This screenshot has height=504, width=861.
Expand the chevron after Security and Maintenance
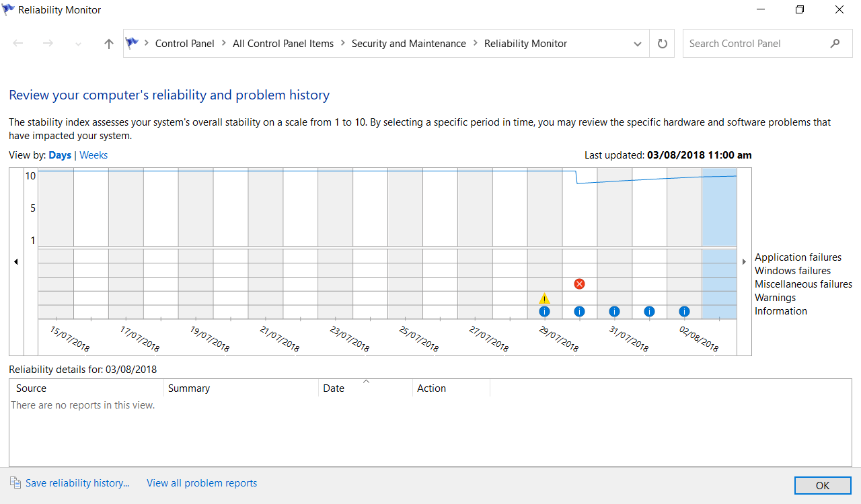(x=475, y=44)
